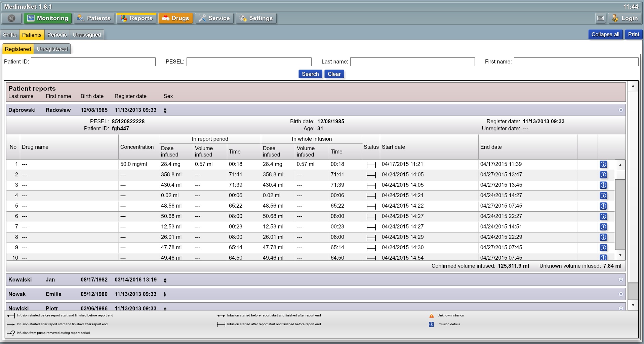Screen dimensions: 644x344
Task: Click the Drug name column header
Action: tap(69, 147)
